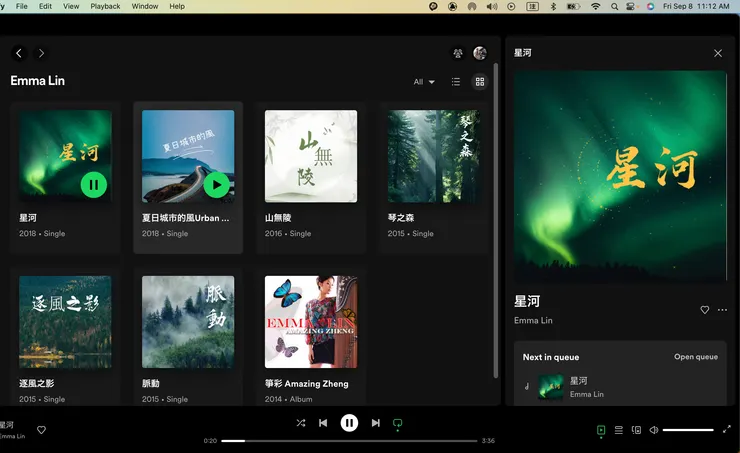Play the 夏日城市的風 Urban single

(217, 185)
